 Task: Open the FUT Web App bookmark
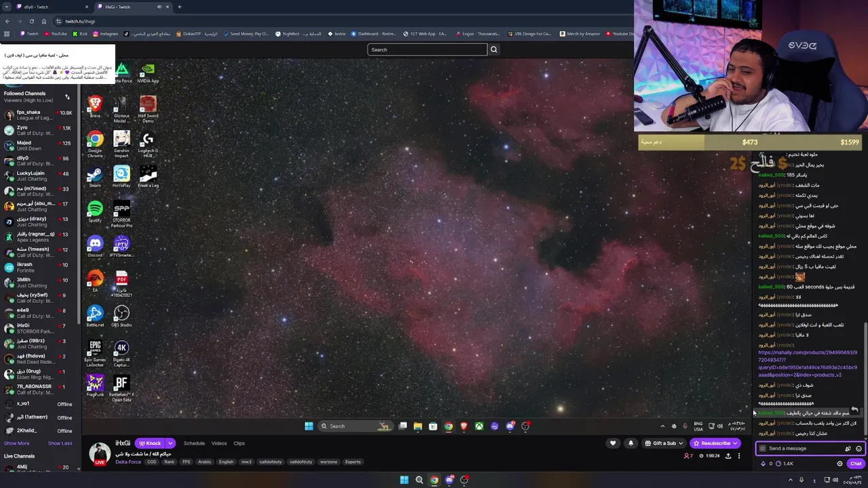coord(425,34)
